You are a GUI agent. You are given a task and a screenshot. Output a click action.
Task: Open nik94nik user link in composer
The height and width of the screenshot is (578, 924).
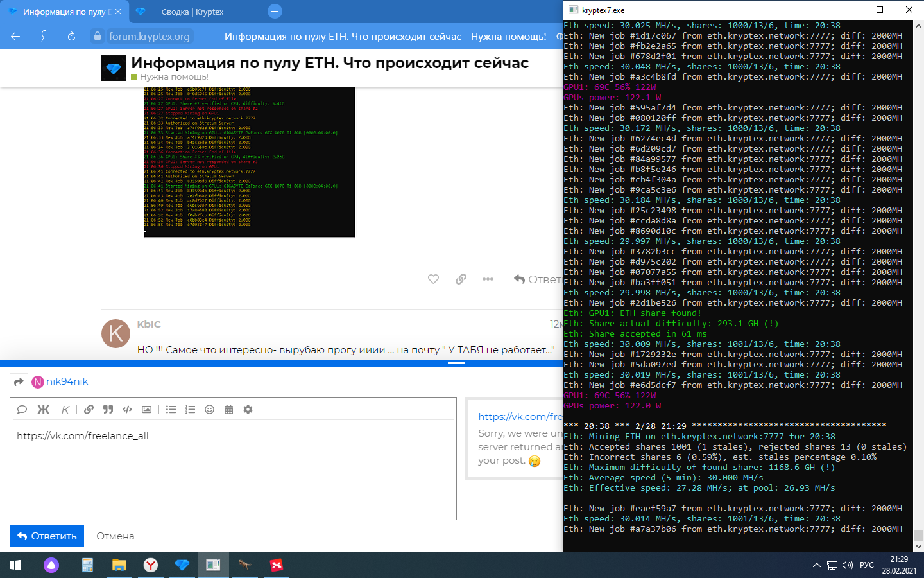67,381
